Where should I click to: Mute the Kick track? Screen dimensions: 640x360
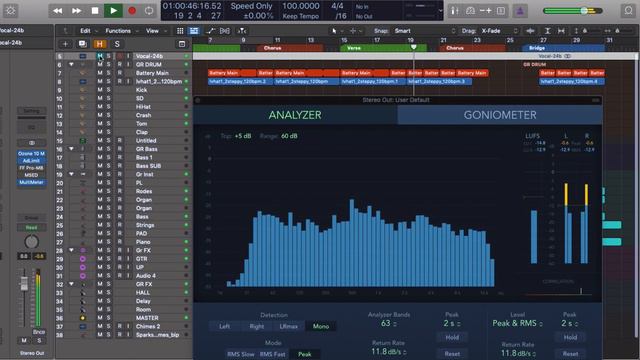point(100,90)
